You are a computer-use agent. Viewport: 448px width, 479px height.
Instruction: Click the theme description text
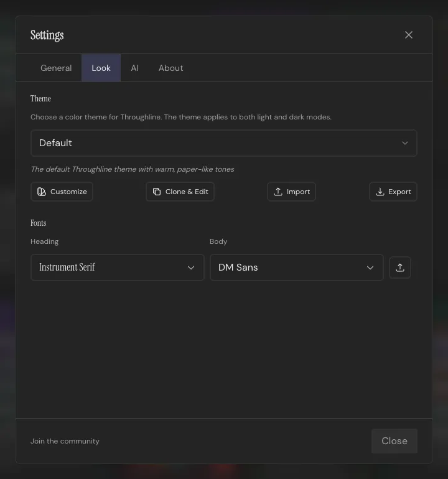pyautogui.click(x=133, y=169)
